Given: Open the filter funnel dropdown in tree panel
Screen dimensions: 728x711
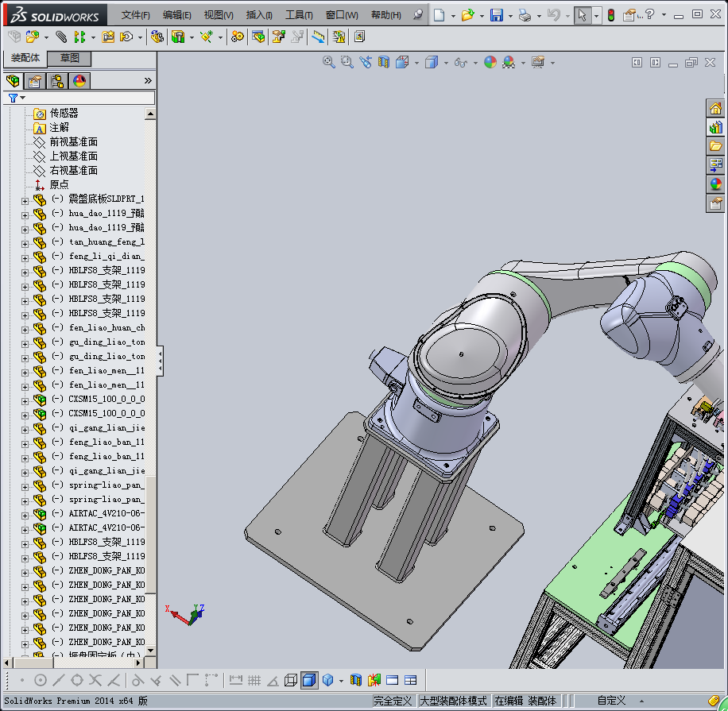Looking at the screenshot, I should (16, 98).
